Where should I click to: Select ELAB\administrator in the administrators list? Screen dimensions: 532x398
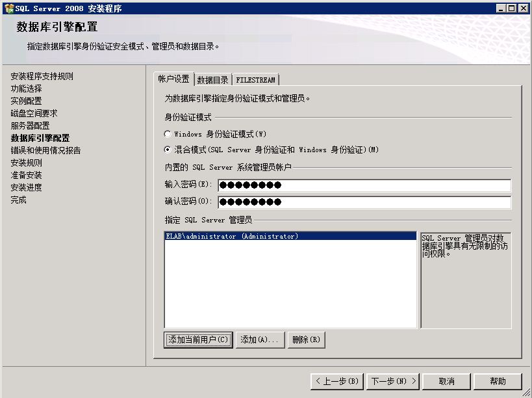(232, 237)
